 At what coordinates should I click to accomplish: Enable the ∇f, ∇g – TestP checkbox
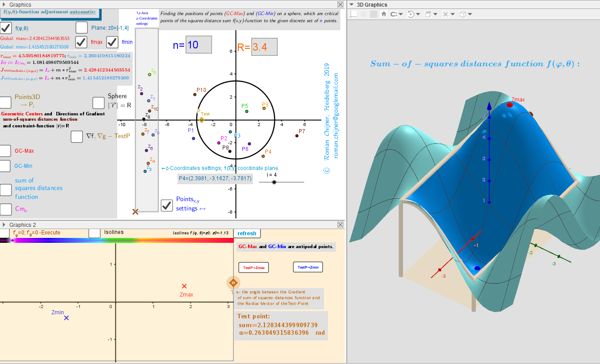pyautogui.click(x=77, y=136)
